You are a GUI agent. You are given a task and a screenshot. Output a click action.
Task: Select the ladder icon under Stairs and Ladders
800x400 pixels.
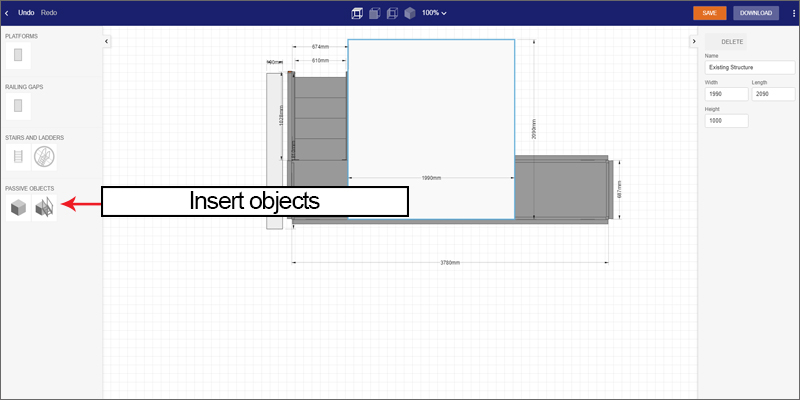click(18, 156)
